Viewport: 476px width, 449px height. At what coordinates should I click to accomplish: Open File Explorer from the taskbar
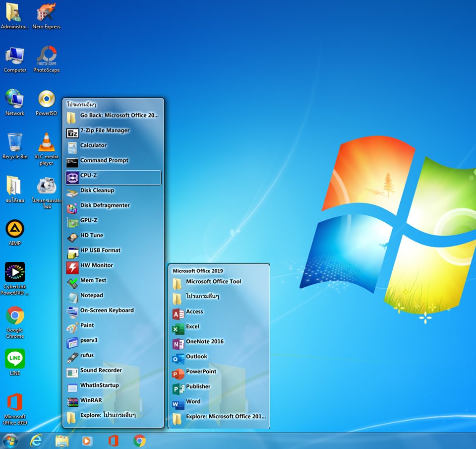tap(62, 441)
